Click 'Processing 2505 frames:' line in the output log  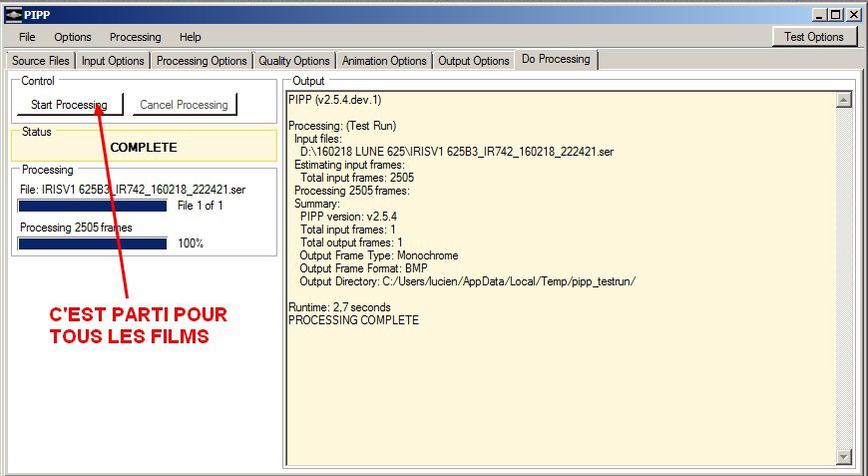coord(352,191)
